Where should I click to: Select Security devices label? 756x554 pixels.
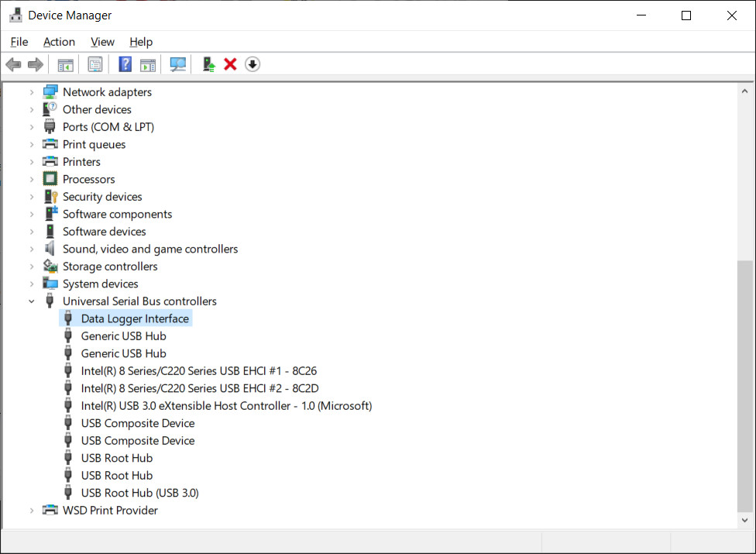point(102,197)
